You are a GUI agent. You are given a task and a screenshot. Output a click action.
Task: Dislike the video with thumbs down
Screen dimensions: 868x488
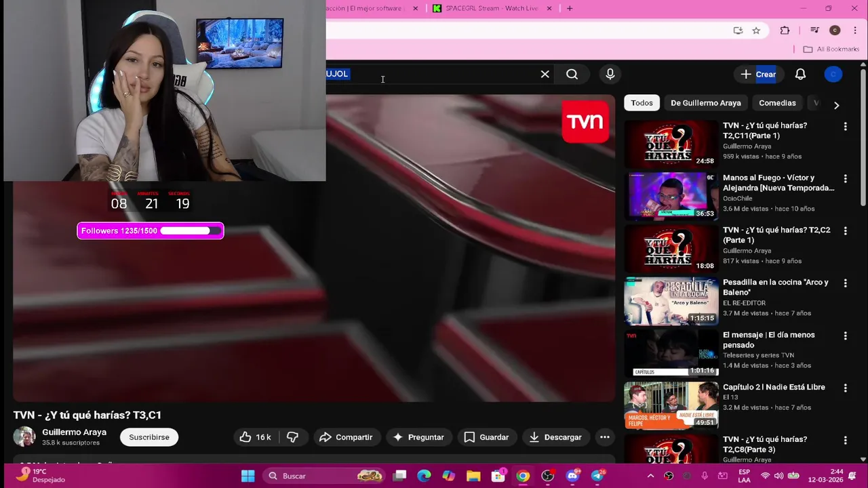click(x=292, y=437)
